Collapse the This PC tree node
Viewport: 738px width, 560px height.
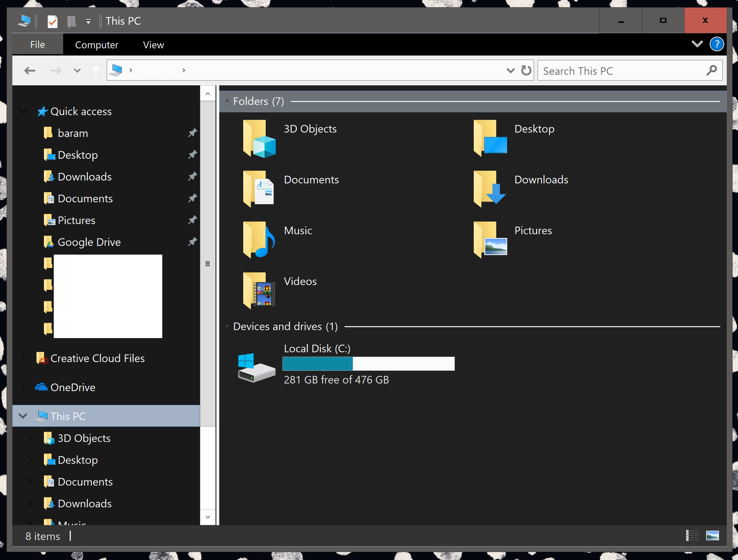point(23,416)
